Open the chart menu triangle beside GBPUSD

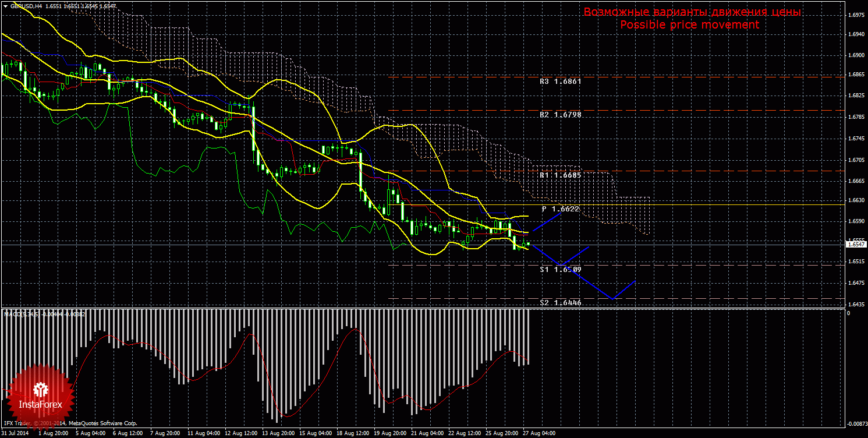point(5,6)
